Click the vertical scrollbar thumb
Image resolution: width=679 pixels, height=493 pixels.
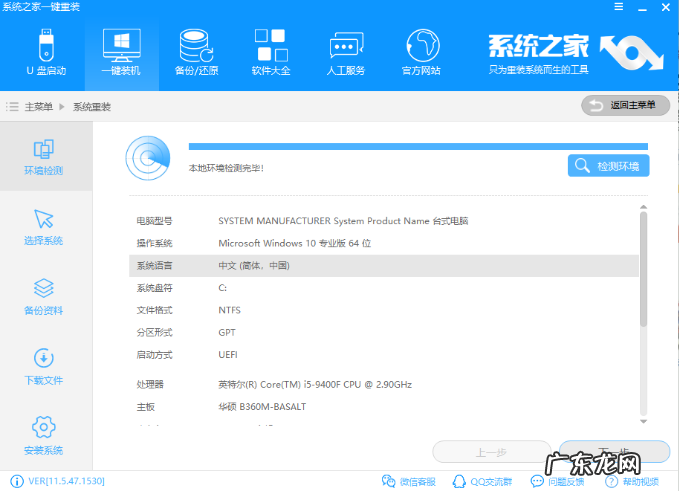[643, 269]
